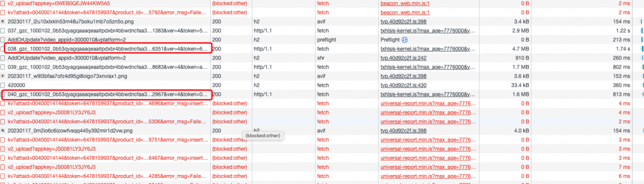Open txhlsjs-kernel.js initiator for the 4.7 MB request
This screenshot has height=184, width=644.
pyautogui.click(x=428, y=48)
